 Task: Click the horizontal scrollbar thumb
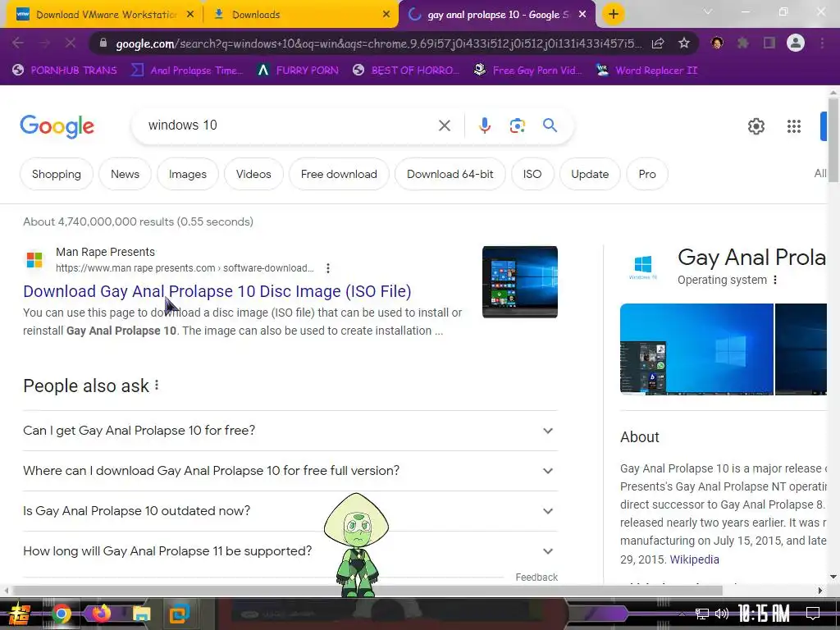[367, 591]
